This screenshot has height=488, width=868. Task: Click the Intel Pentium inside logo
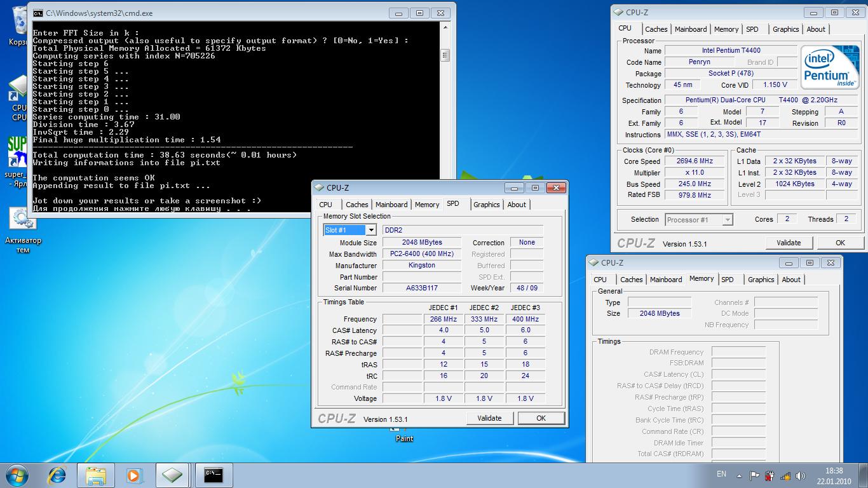(829, 68)
